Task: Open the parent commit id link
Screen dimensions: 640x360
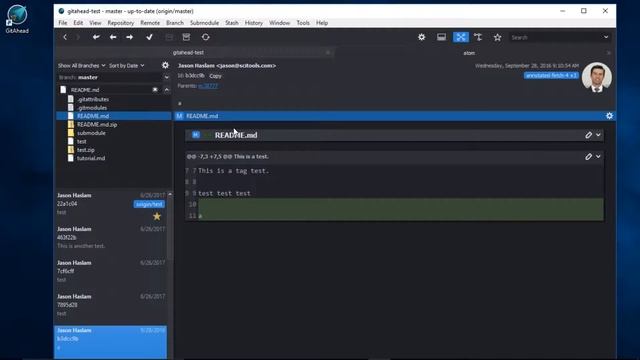Action: [208, 86]
